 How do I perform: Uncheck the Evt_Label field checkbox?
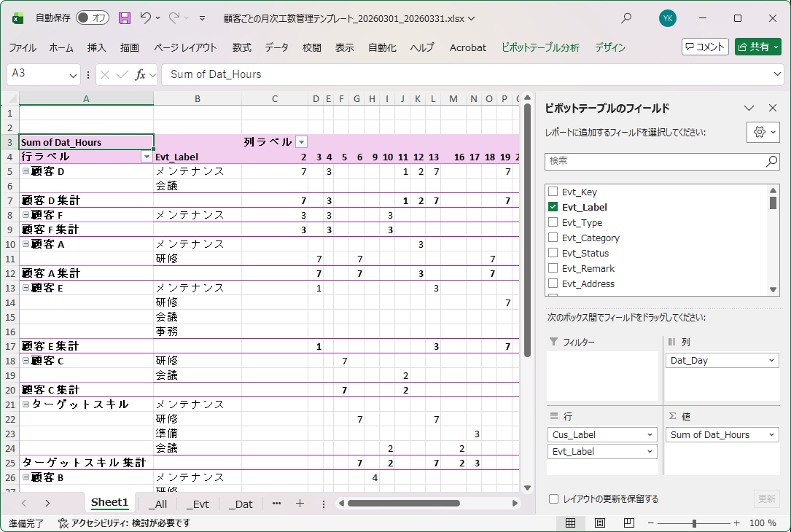tap(553, 207)
